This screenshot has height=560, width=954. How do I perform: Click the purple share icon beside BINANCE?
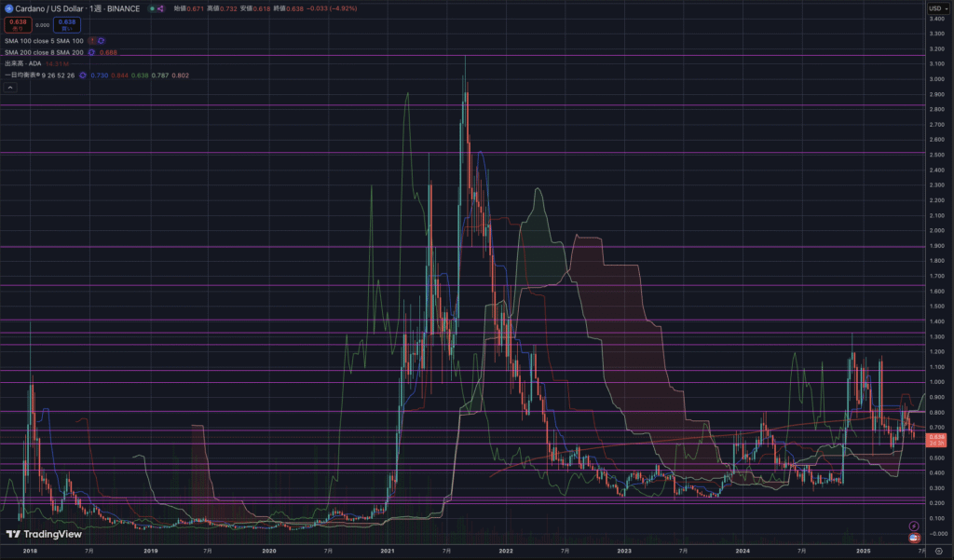pyautogui.click(x=160, y=8)
